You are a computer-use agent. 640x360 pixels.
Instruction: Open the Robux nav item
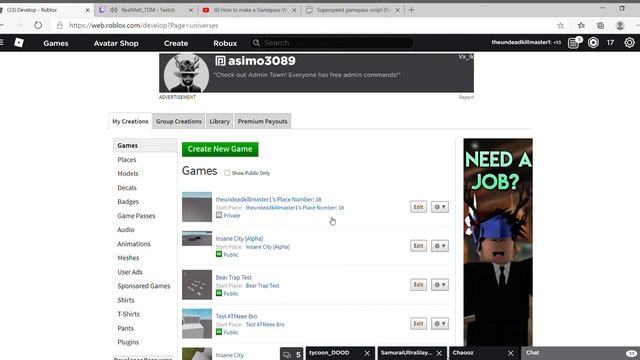tap(225, 43)
